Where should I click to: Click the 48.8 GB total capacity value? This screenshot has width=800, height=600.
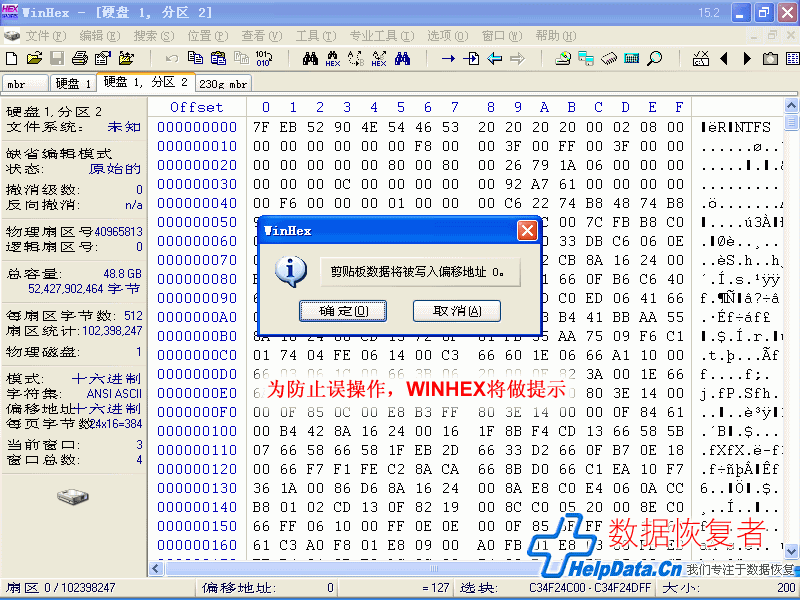click(122, 274)
